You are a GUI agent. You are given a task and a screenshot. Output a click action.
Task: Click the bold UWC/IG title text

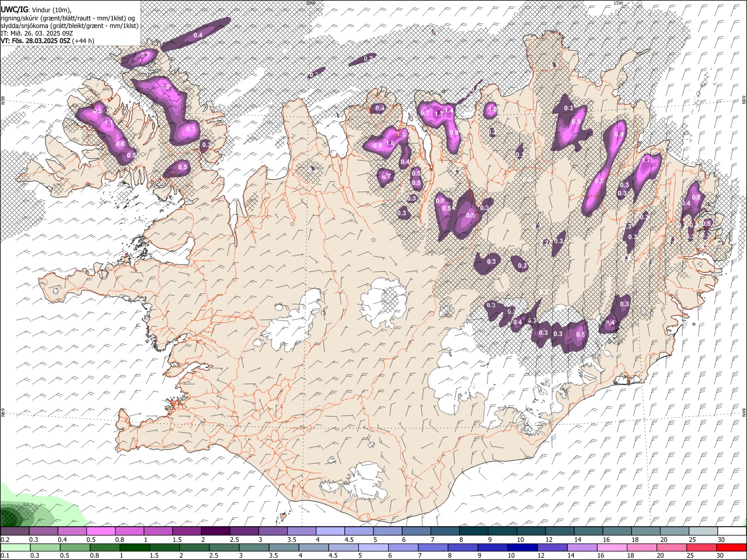pyautogui.click(x=14, y=10)
